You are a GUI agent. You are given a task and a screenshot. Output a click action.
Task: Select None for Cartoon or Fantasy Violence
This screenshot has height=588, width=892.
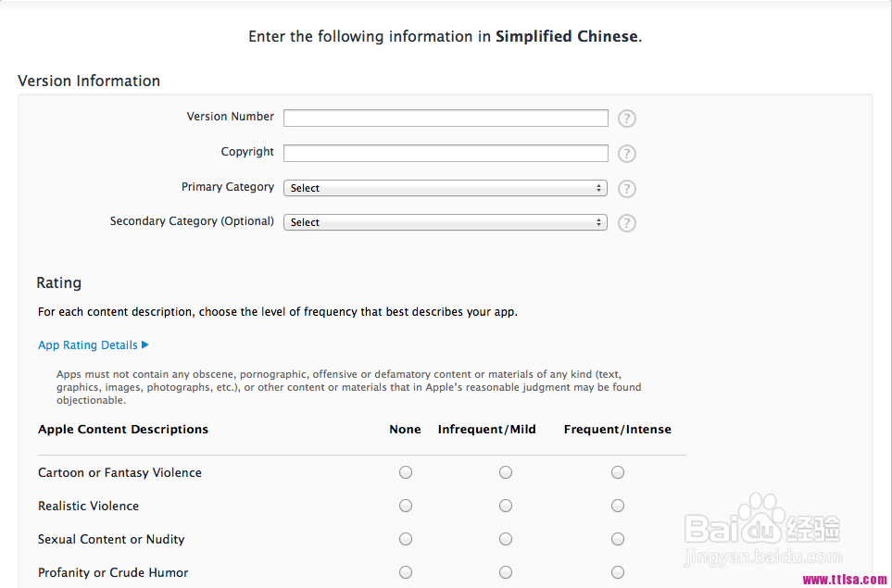(x=406, y=472)
